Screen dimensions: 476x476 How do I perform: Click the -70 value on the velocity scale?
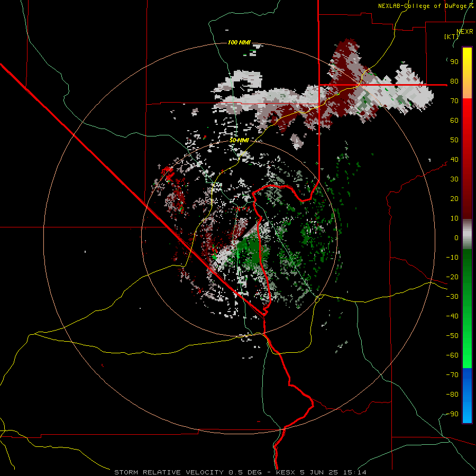[x=452, y=375]
